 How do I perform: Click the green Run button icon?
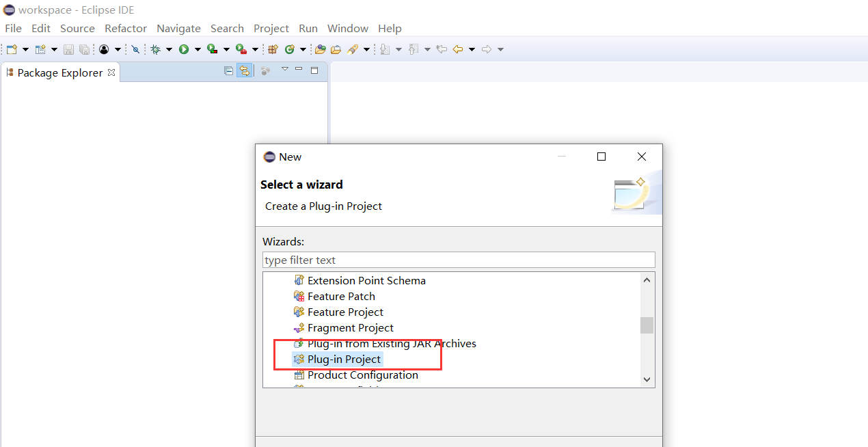click(x=184, y=49)
